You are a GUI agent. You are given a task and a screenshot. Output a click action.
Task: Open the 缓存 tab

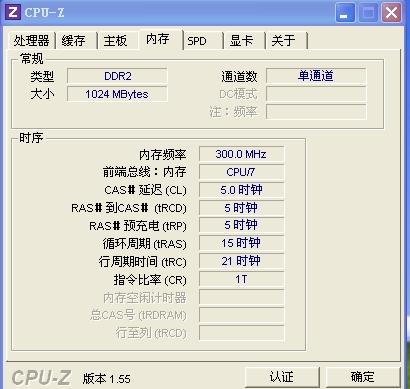(75, 41)
